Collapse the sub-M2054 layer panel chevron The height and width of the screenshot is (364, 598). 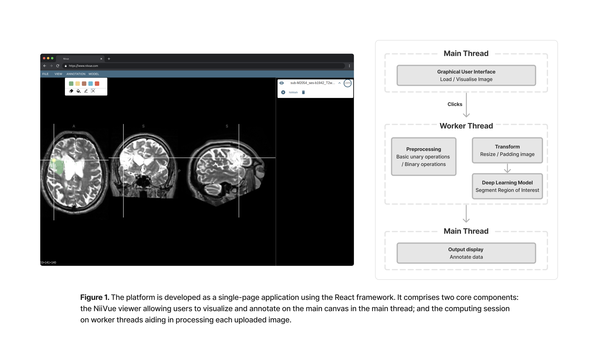[340, 83]
